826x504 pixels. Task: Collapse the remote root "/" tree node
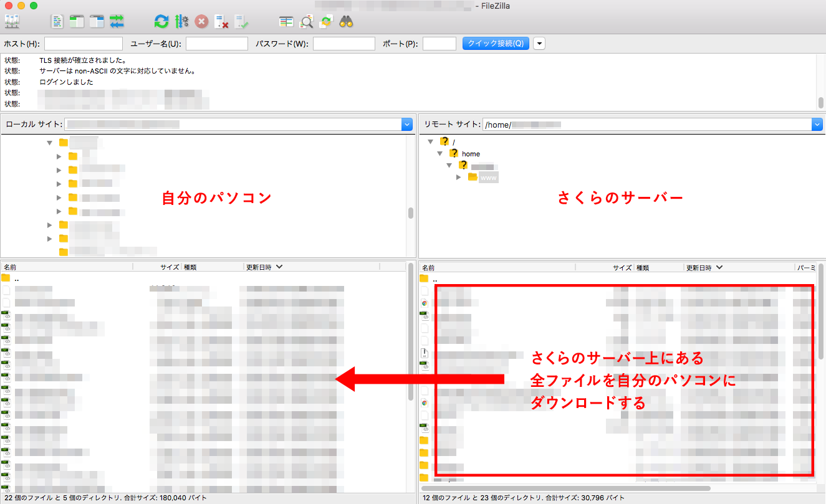point(430,141)
